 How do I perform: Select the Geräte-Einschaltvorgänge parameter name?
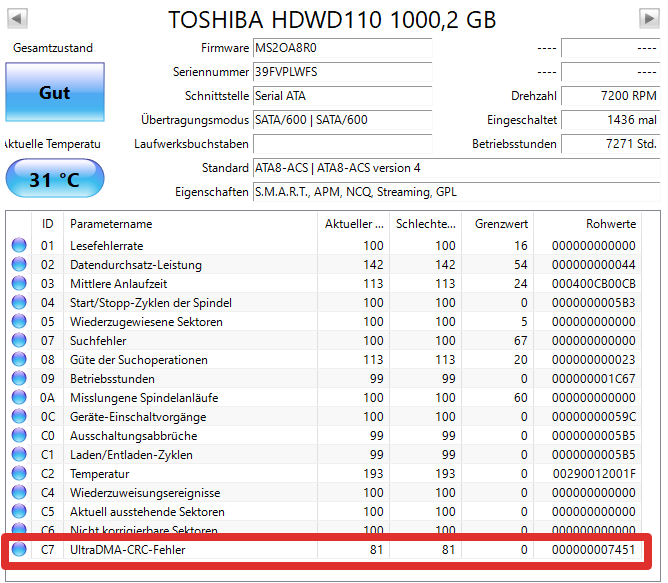pos(138,417)
